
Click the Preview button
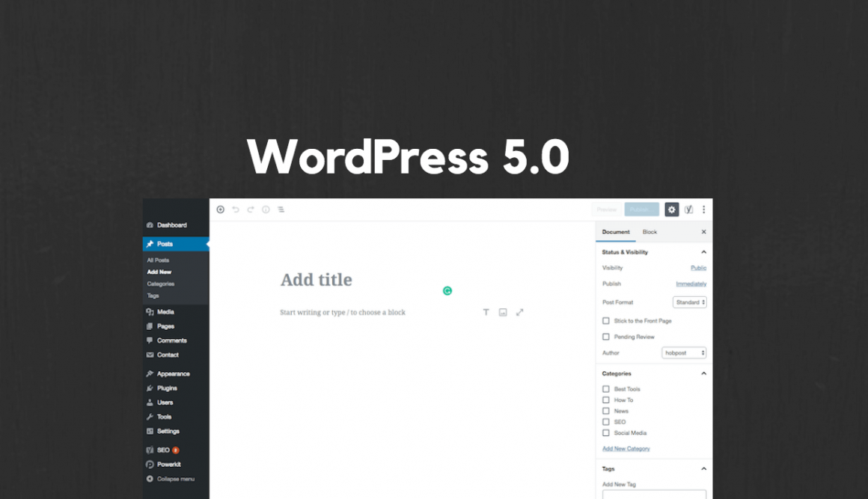point(606,209)
